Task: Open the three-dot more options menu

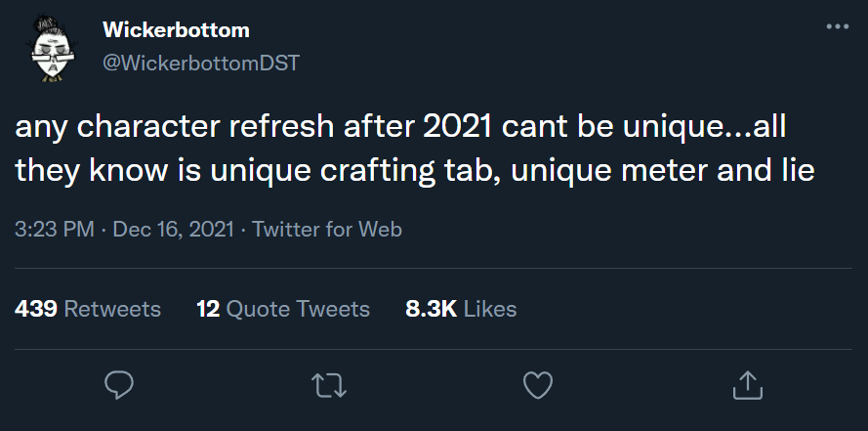Action: coord(837,26)
